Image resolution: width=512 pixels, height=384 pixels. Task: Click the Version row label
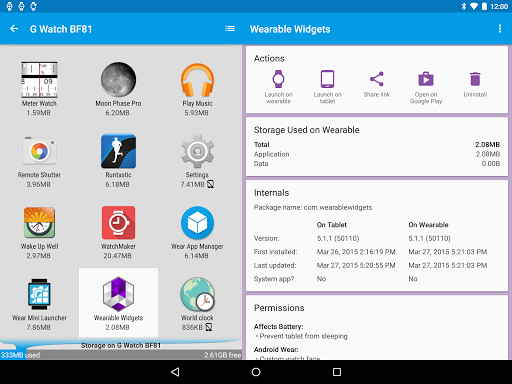pos(266,238)
